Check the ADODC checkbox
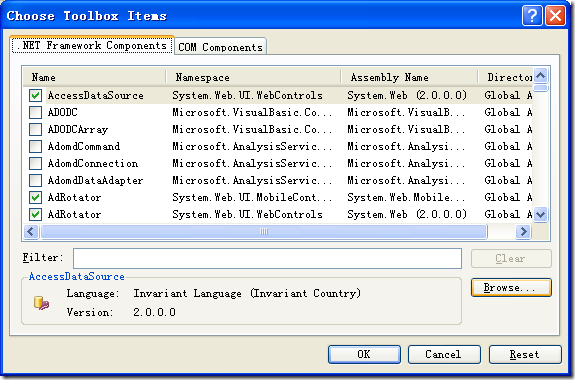The width and height of the screenshot is (575, 380). pos(36,112)
